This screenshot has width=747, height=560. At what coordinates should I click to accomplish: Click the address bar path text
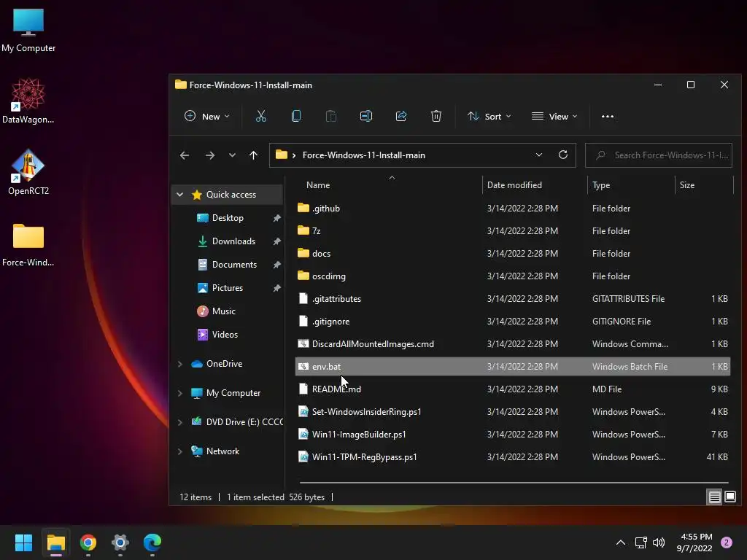coord(363,155)
